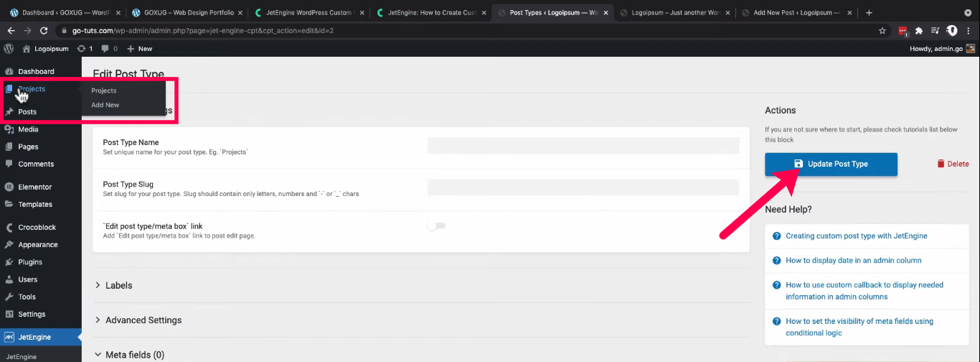The height and width of the screenshot is (362, 980).
Task: Open the Crocoblock menu item
Action: [37, 227]
